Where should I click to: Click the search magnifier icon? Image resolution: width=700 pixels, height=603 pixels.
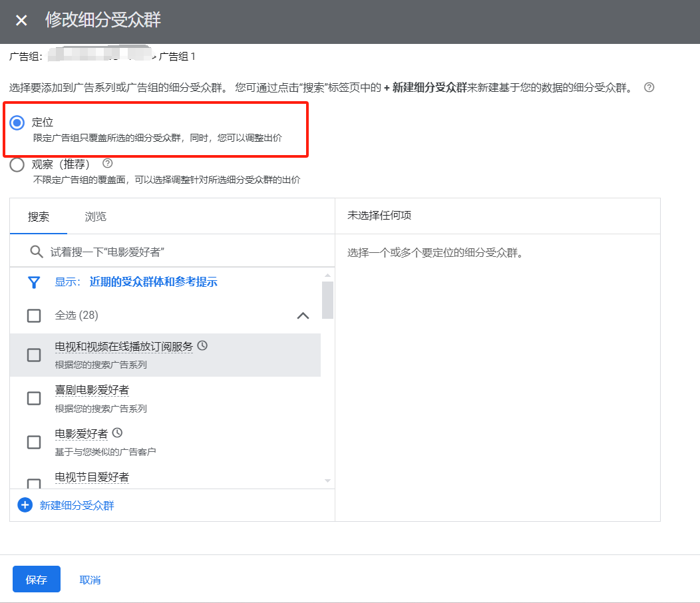37,252
